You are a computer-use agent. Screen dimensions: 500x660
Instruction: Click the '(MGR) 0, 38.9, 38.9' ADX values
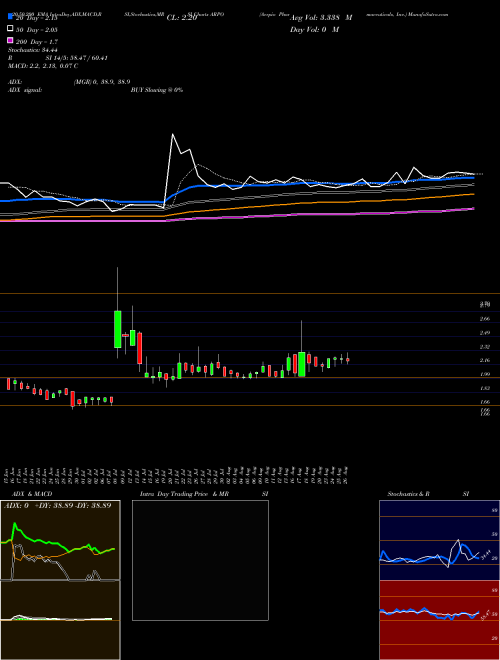click(102, 82)
